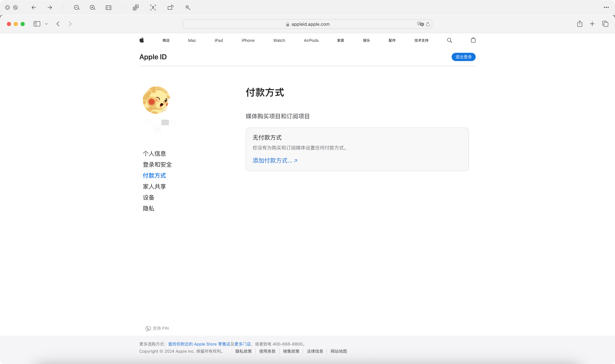This screenshot has height=364, width=615.
Task: Select 登录和安全 in the sidebar
Action: [x=157, y=165]
